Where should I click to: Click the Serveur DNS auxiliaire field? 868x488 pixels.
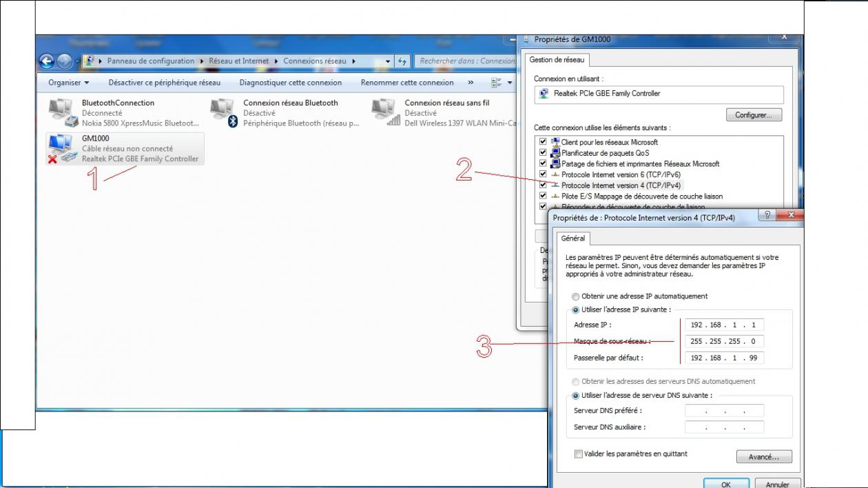(725, 427)
